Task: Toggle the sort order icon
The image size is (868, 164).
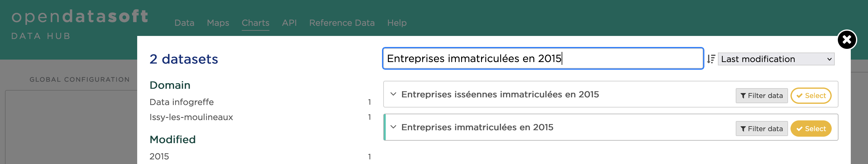Action: pyautogui.click(x=711, y=59)
